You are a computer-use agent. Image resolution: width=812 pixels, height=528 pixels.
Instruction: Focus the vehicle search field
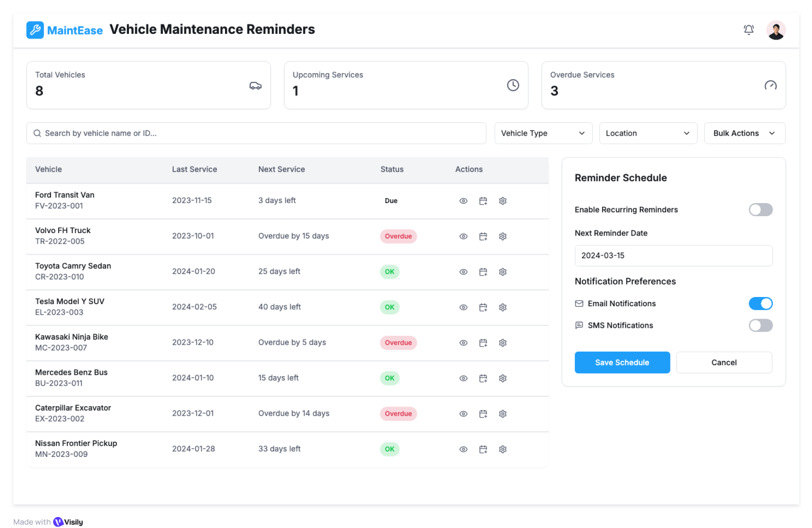[256, 133]
